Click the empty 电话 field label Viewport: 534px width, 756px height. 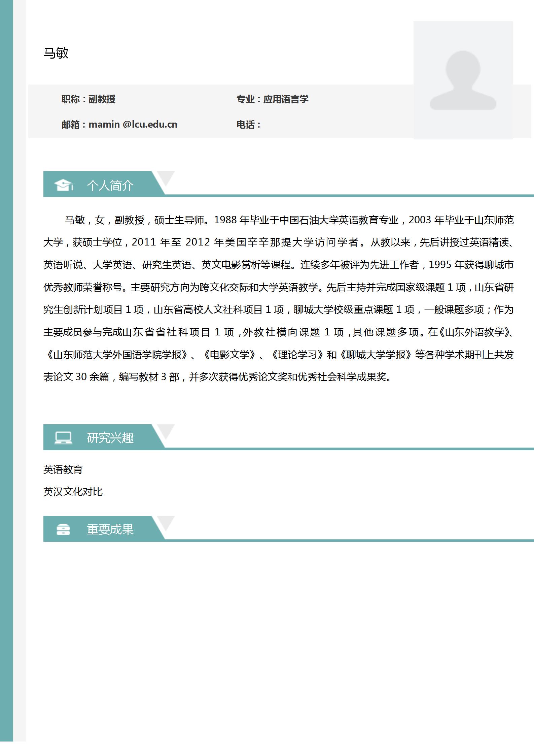tap(248, 125)
